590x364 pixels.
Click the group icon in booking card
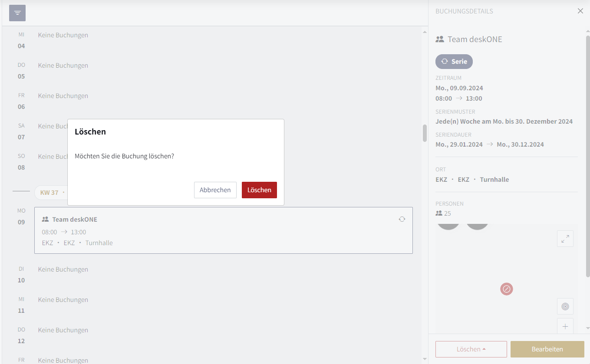(x=45, y=220)
